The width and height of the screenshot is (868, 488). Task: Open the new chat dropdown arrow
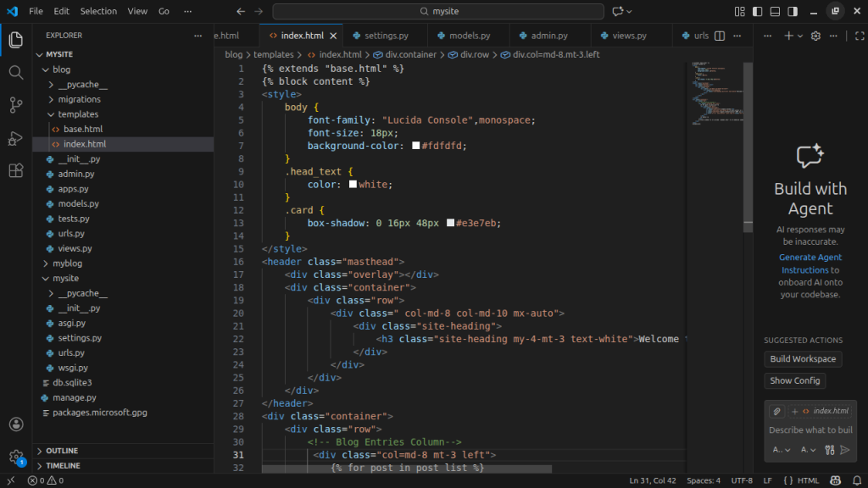click(x=800, y=36)
